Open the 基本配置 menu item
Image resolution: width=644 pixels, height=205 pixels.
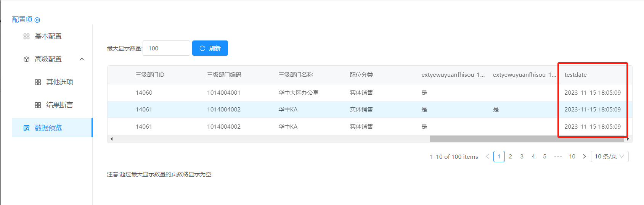(x=48, y=36)
